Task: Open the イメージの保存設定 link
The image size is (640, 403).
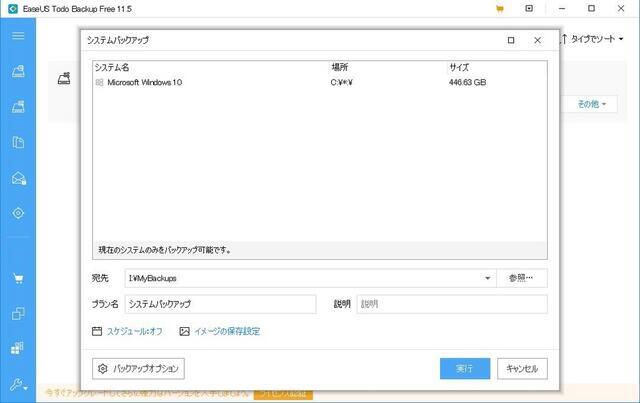Action: (227, 332)
